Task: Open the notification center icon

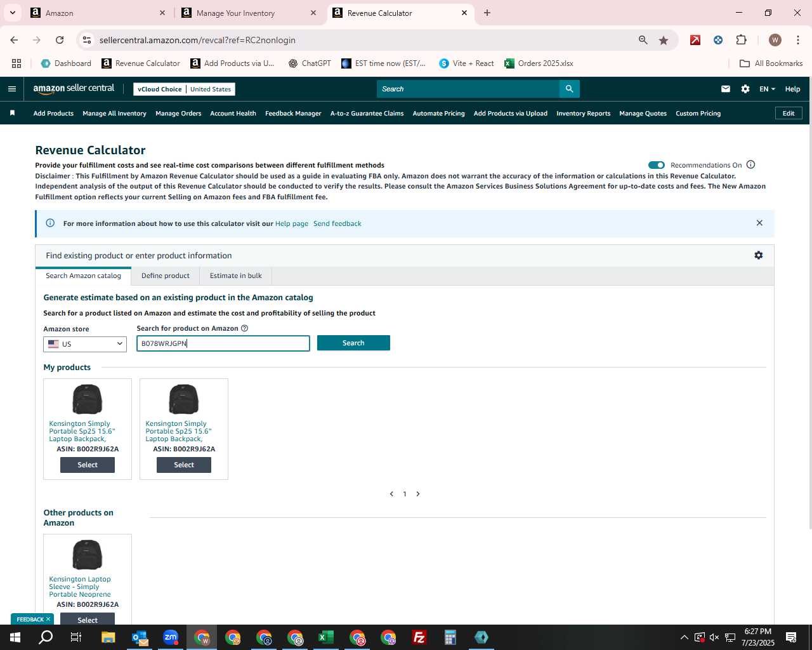Action: point(791,637)
